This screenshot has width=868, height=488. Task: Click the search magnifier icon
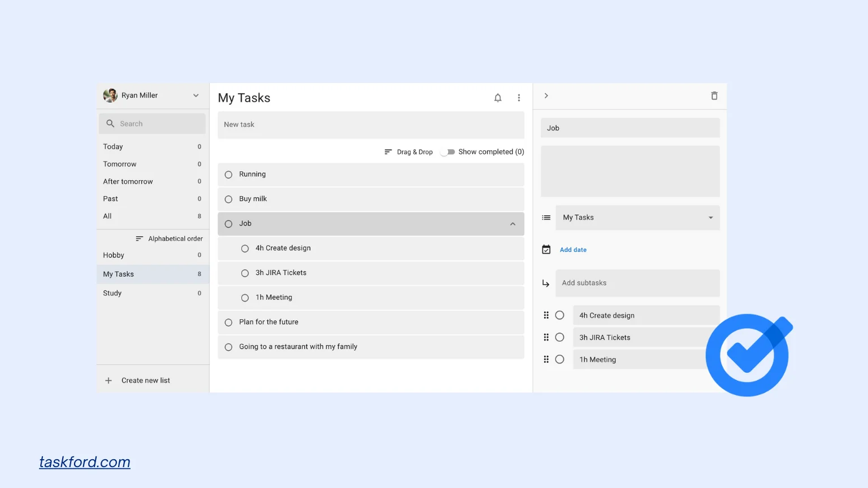110,124
